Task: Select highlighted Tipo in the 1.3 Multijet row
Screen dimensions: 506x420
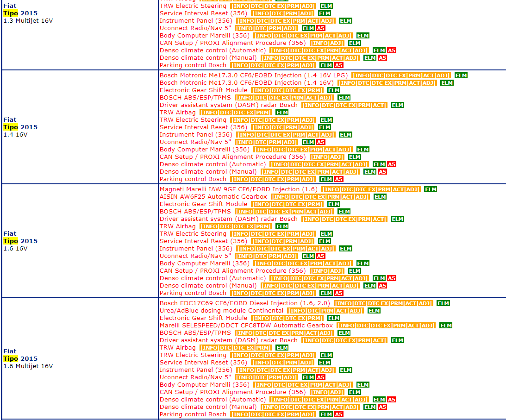Action: 11,13
